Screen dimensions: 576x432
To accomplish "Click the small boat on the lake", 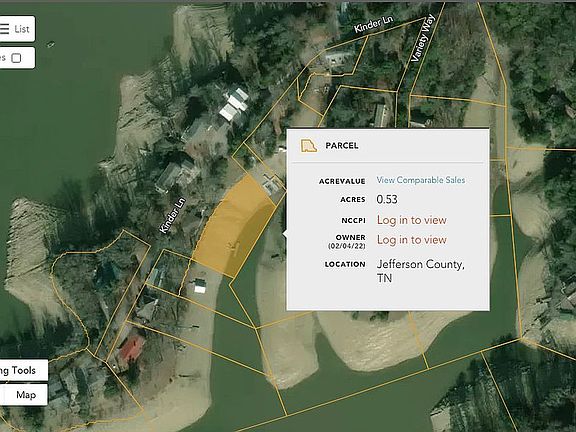I will tap(50, 45).
